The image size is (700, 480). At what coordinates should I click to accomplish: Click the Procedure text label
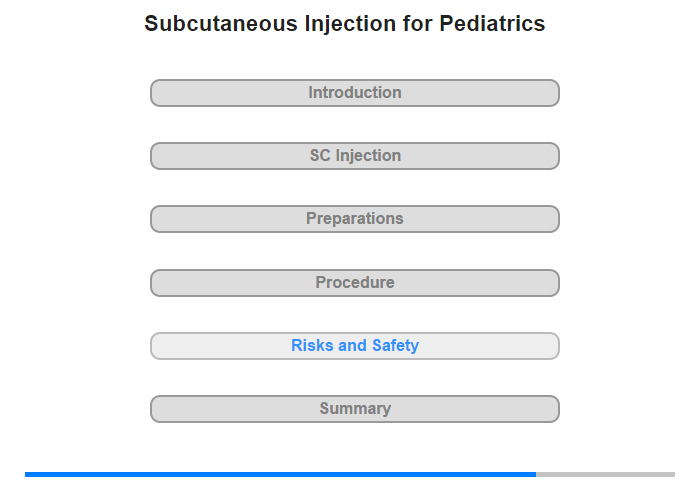(x=355, y=283)
